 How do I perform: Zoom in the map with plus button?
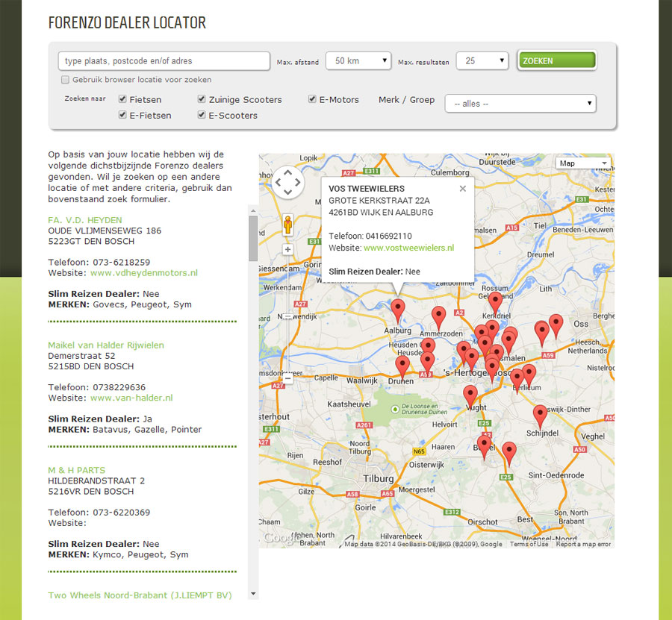pyautogui.click(x=287, y=250)
